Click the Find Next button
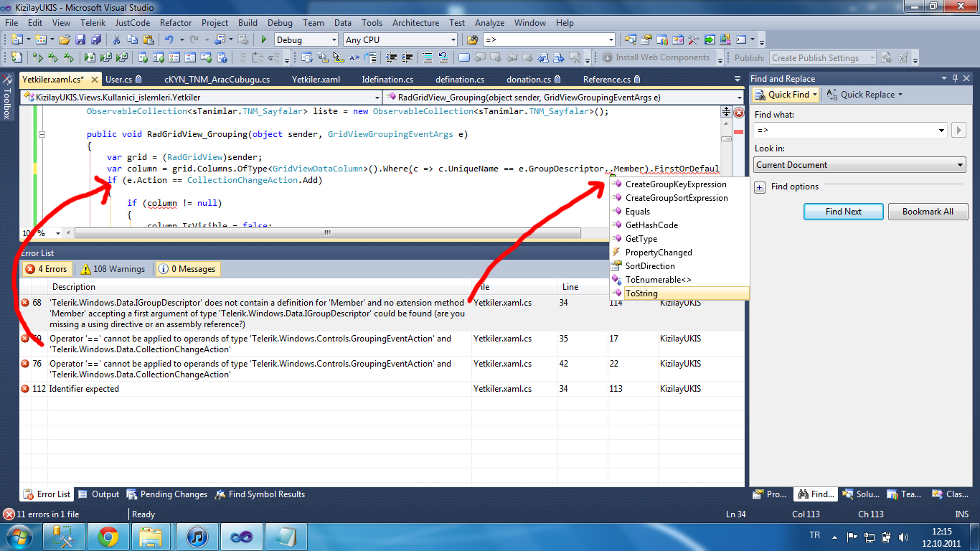Viewport: 980px width, 551px height. coord(843,212)
